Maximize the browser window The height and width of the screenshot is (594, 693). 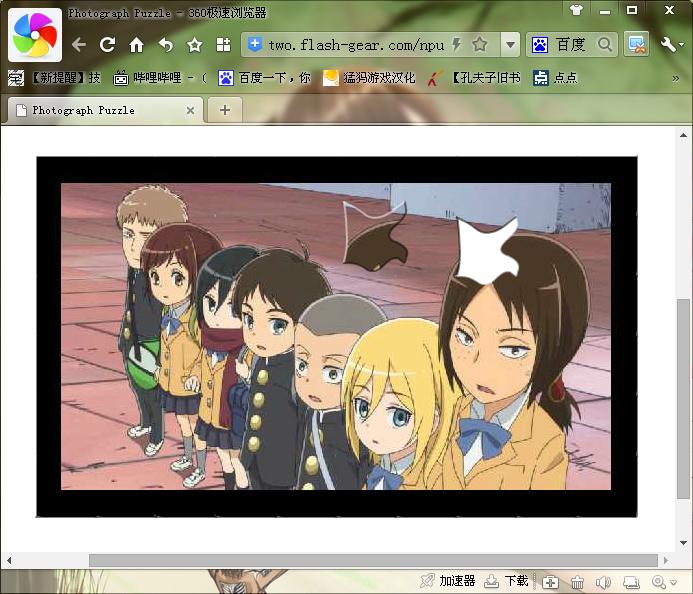(632, 10)
